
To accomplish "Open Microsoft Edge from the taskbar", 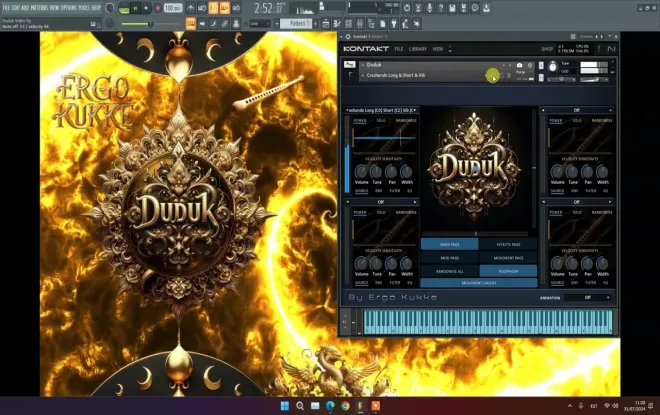I will pyautogui.click(x=330, y=406).
